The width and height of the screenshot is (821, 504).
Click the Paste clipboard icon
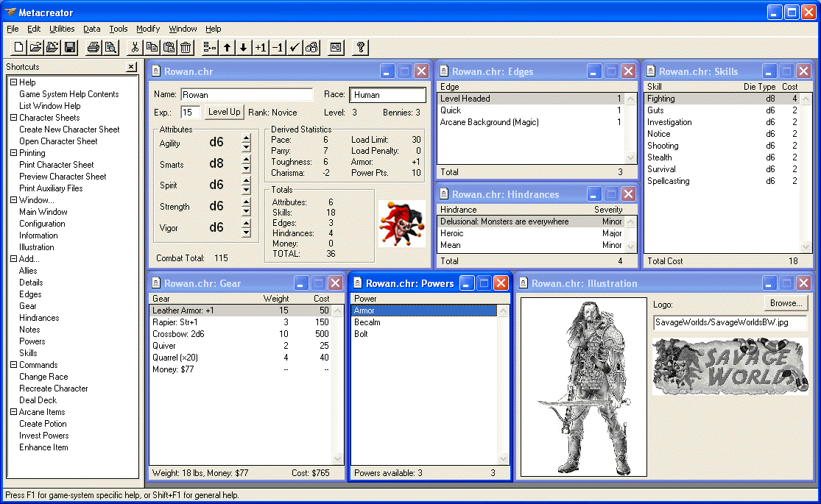pyautogui.click(x=169, y=48)
